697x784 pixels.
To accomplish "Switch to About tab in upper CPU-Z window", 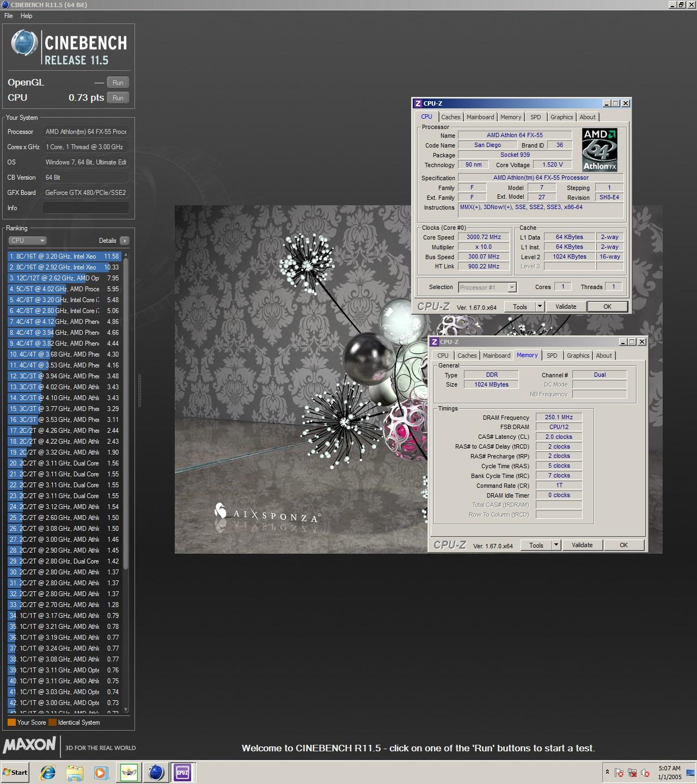I will (x=588, y=117).
